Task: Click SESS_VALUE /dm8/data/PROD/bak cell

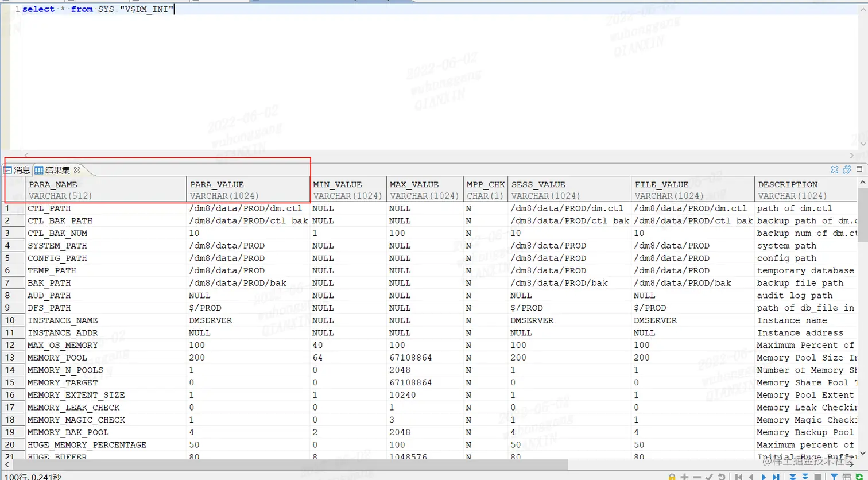Action: [x=569, y=283]
